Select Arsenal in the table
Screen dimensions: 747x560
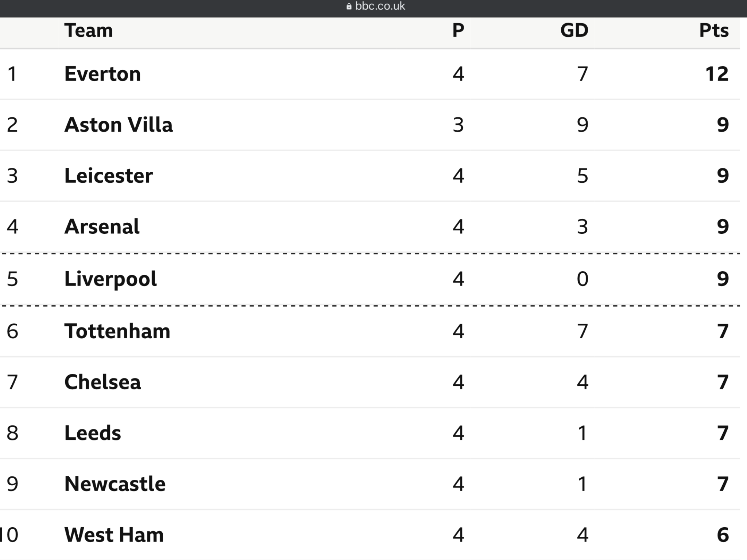[x=102, y=226]
